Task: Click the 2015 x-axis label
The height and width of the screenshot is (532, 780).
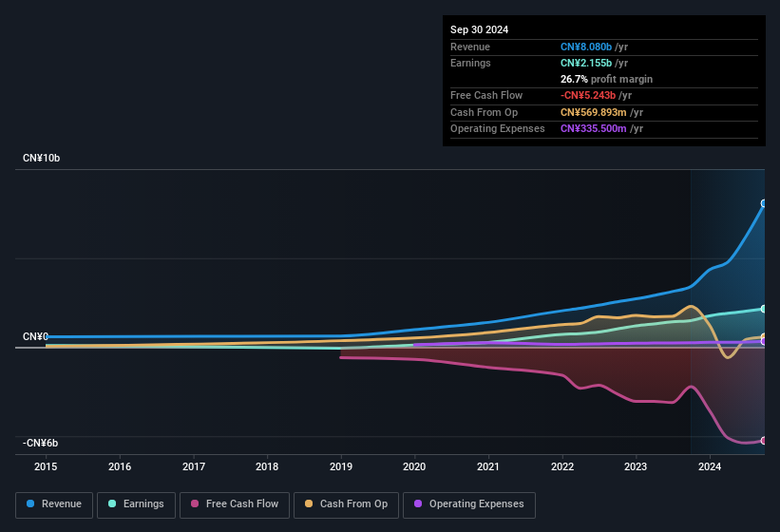Action: pos(46,466)
